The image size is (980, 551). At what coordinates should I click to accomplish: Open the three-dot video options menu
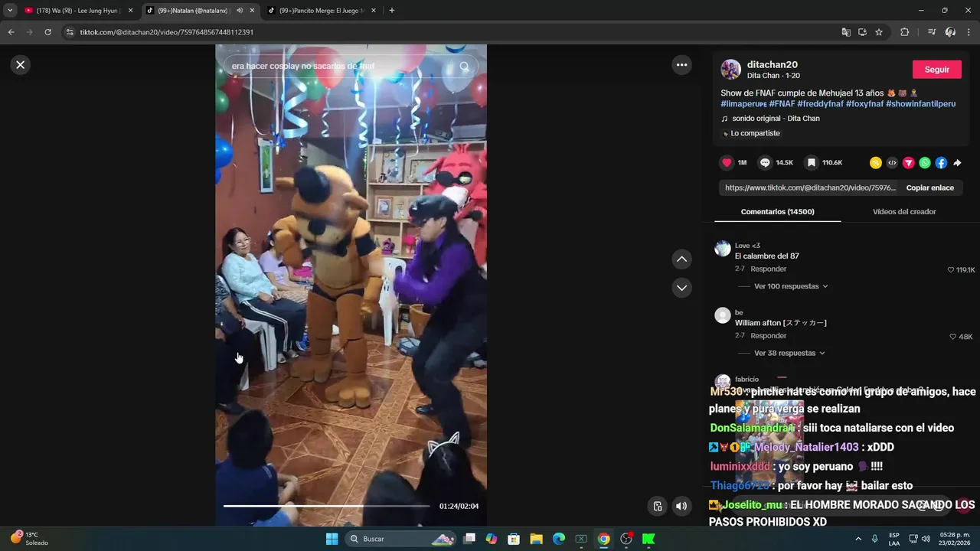pos(681,65)
